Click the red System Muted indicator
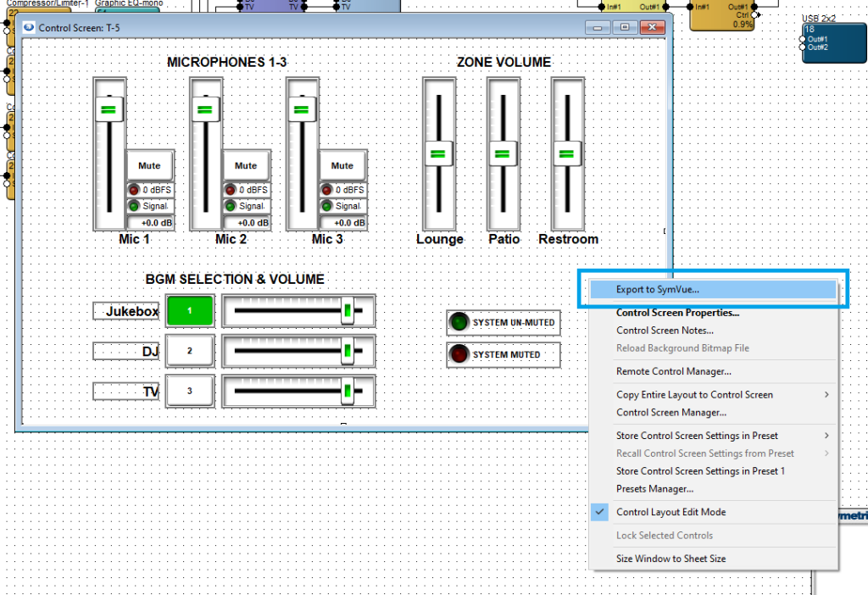 click(x=459, y=354)
